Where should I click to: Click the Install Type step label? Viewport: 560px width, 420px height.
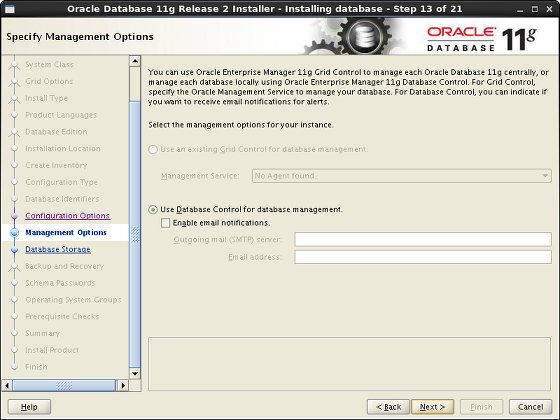pos(46,98)
